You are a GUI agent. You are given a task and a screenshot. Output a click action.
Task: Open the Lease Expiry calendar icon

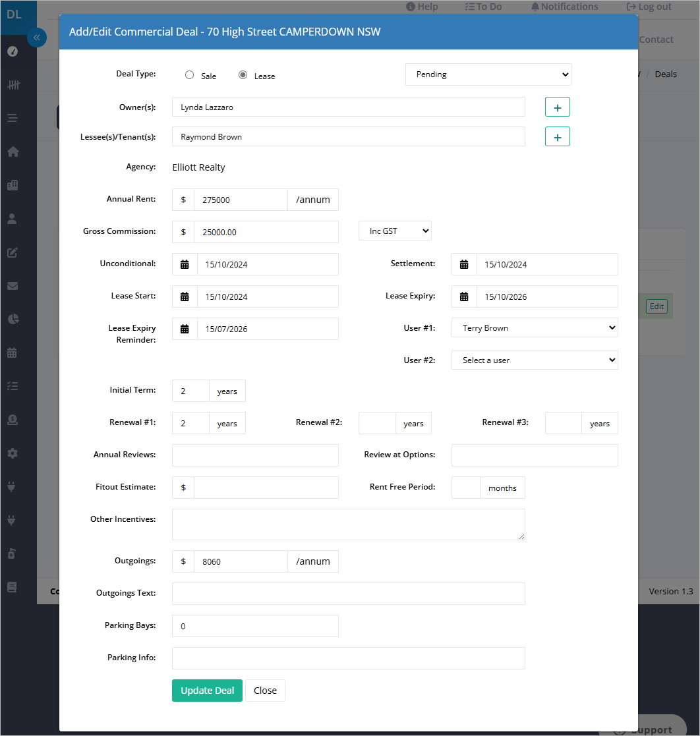click(464, 297)
